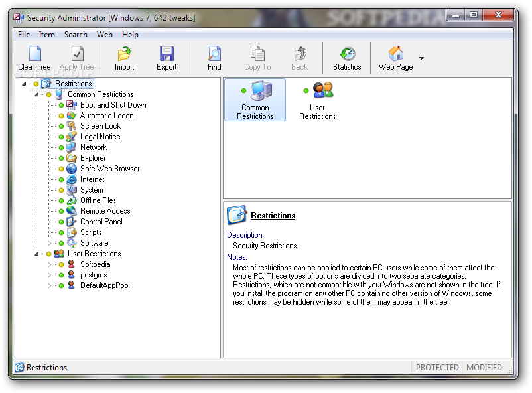Open the Item menu
Image resolution: width=532 pixels, height=393 pixels.
coord(46,35)
